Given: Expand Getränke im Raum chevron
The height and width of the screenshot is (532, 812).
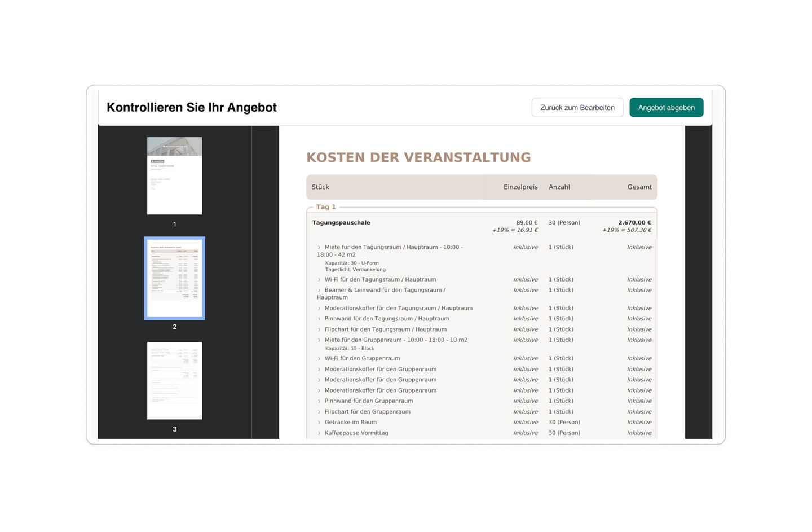Looking at the screenshot, I should [319, 422].
